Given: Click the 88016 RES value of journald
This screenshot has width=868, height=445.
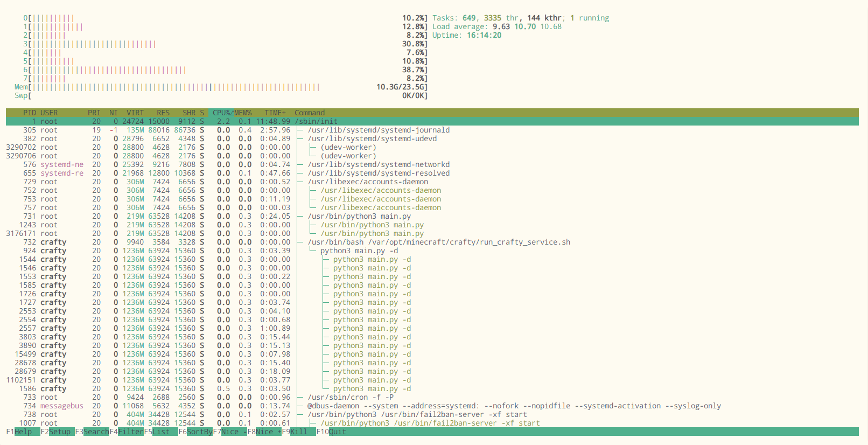Looking at the screenshot, I should [159, 130].
